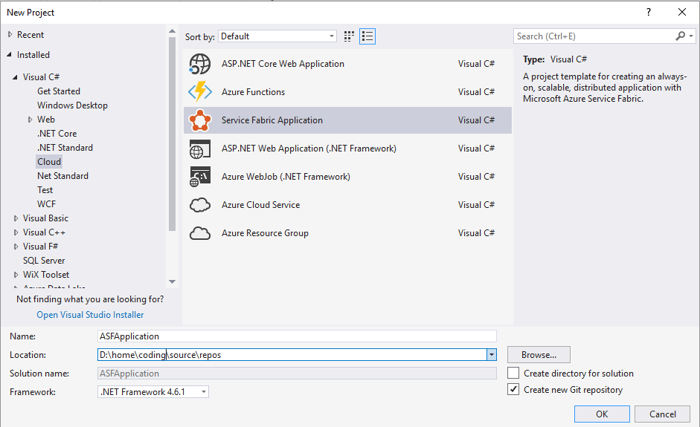The width and height of the screenshot is (700, 427).
Task: Open the Location history dropdown arrow
Action: (x=492, y=355)
